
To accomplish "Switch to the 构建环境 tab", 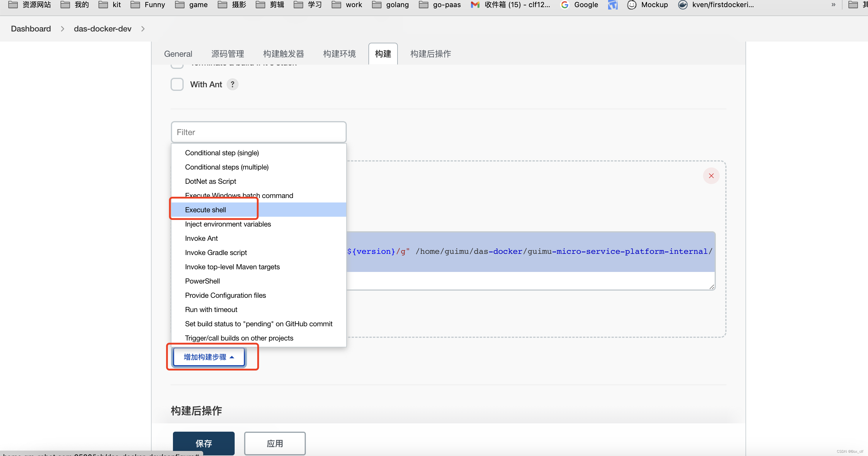I will pyautogui.click(x=339, y=54).
